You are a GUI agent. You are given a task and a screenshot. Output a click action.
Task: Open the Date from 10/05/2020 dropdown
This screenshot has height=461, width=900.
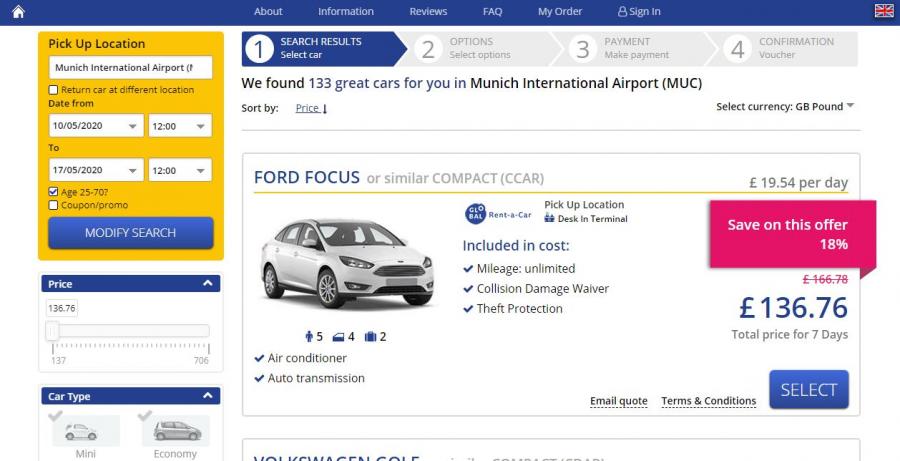click(96, 126)
